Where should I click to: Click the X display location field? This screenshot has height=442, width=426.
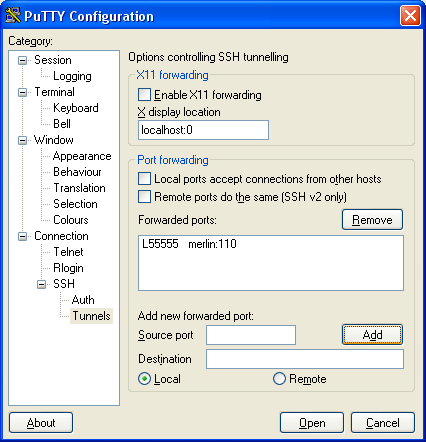tap(203, 130)
